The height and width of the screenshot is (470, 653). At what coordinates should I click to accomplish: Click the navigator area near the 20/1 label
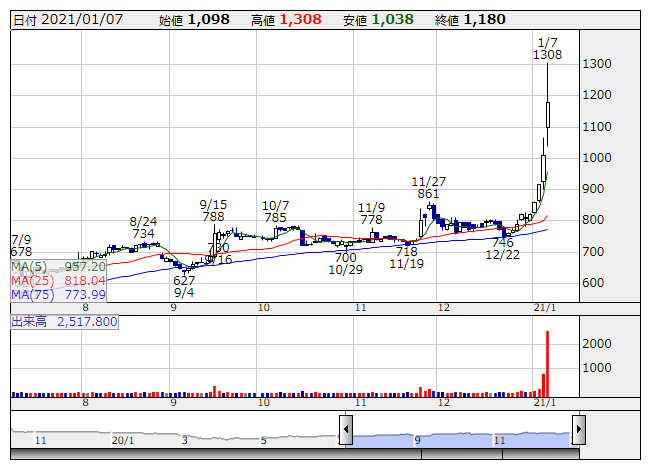click(123, 439)
